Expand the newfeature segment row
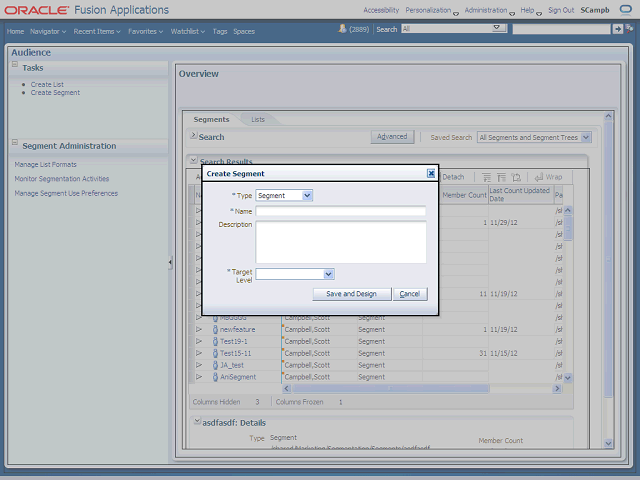 [199, 329]
